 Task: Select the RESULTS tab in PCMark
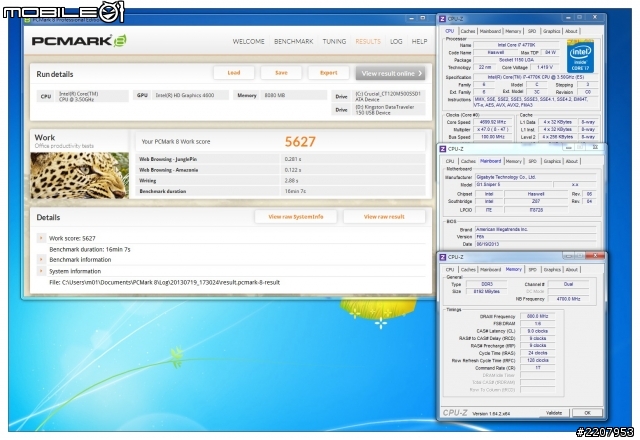pyautogui.click(x=368, y=41)
